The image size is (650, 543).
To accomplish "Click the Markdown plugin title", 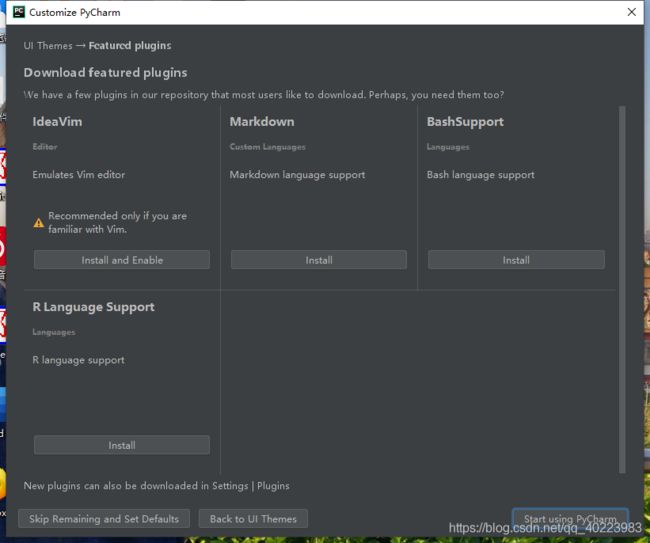I will pos(262,122).
